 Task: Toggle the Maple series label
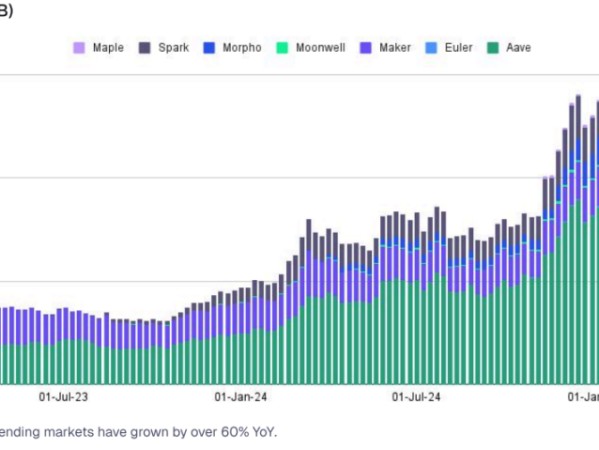point(108,48)
